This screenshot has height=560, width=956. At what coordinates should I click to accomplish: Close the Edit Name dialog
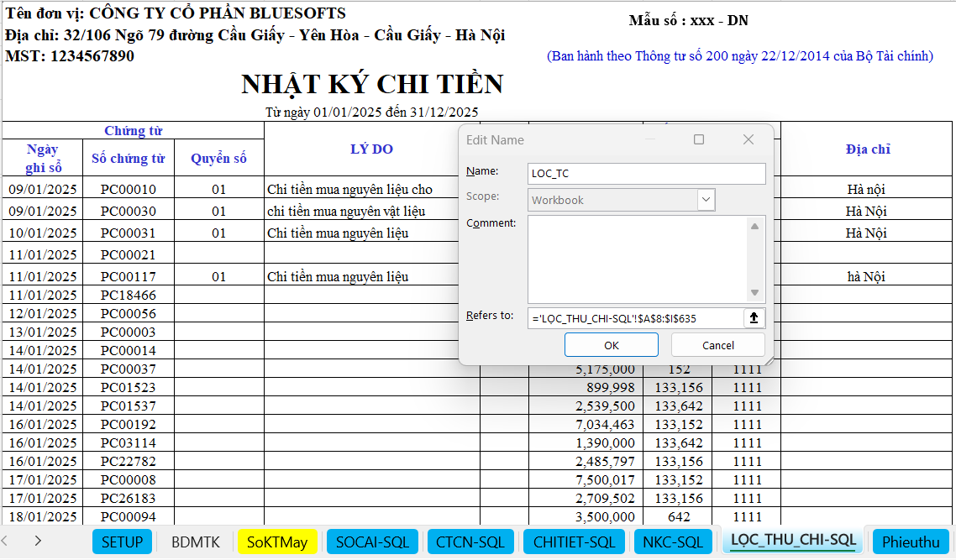coord(749,140)
